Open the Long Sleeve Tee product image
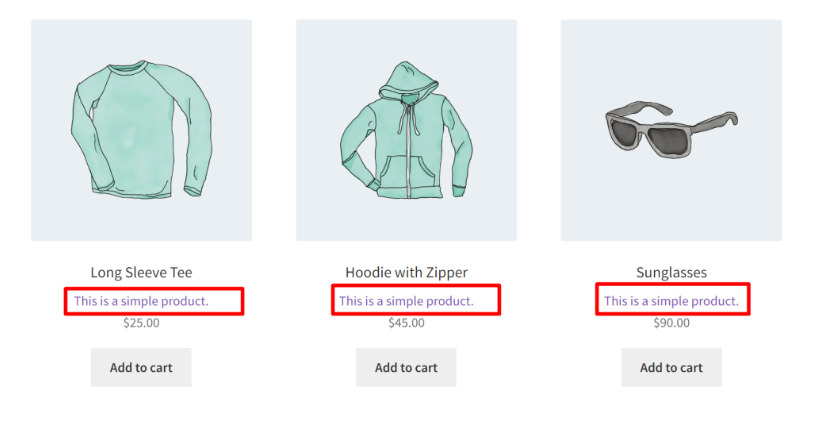Viewport: 815px width, 430px height. [x=141, y=130]
